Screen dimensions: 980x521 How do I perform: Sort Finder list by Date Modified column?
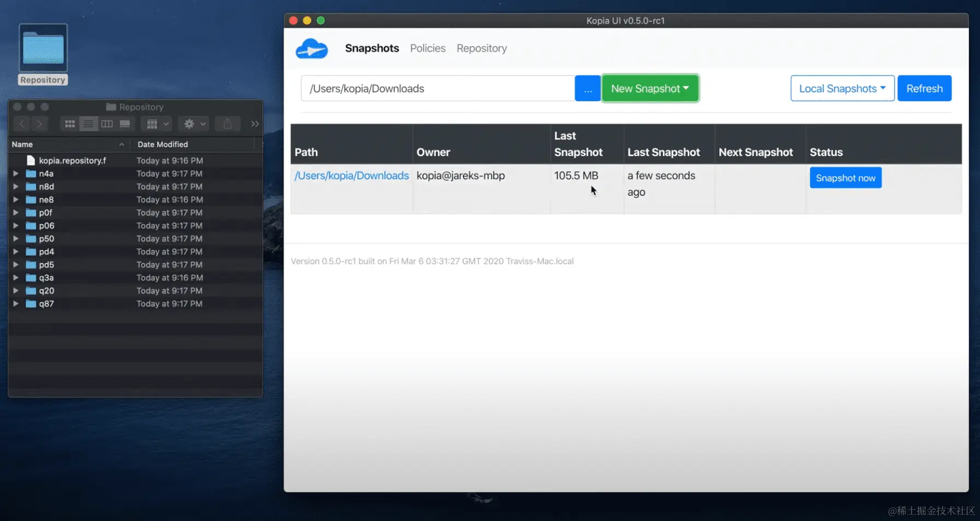193,144
